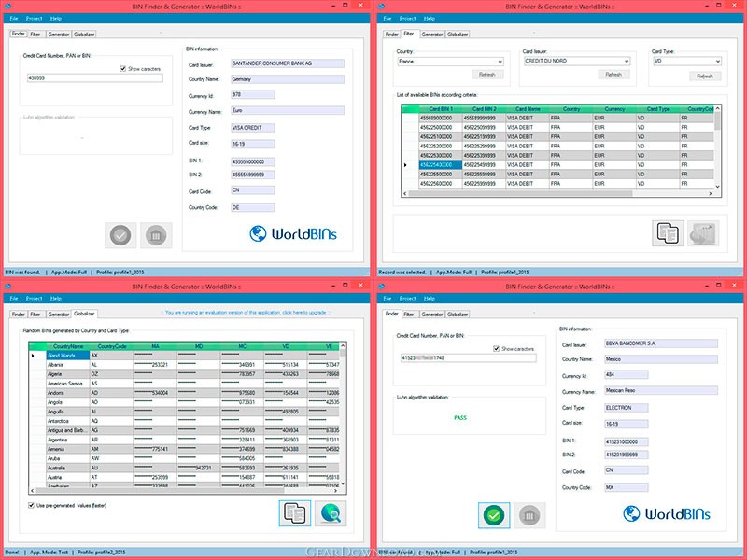Image resolution: width=747 pixels, height=560 pixels.
Task: Switch to Filter tab in Santander window
Action: point(35,35)
